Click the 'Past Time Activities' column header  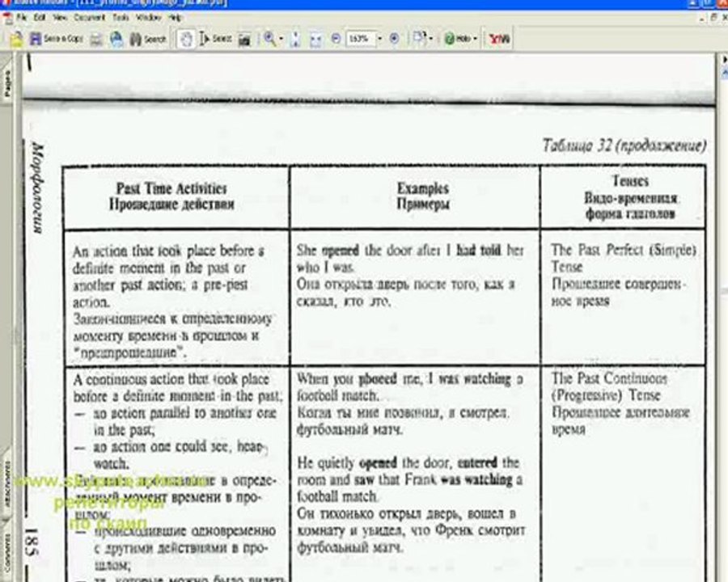(171, 188)
